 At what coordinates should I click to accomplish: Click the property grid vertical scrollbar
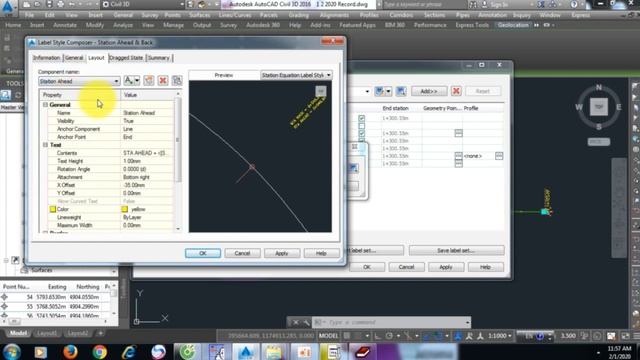pos(178,162)
